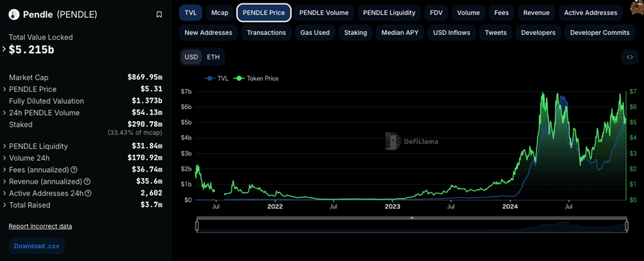The height and width of the screenshot is (261, 644).
Task: Click Active Addresses help question mark icon
Action: point(88,193)
